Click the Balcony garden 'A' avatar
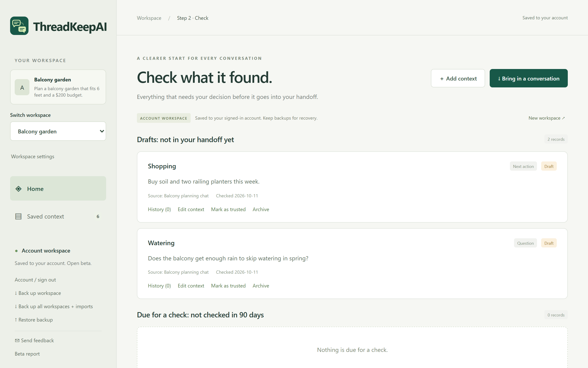Image resolution: width=588 pixels, height=368 pixels. click(22, 87)
